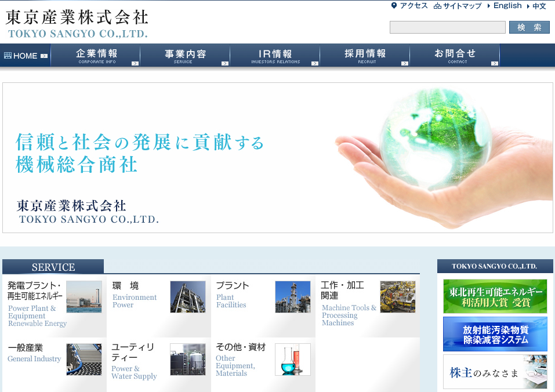The width and height of the screenshot is (555, 392).
Task: Click the access map pin icon
Action: [394, 6]
